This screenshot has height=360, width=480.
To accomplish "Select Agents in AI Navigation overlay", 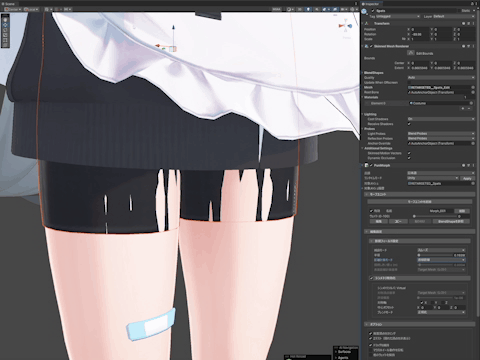I will [x=343, y=357].
